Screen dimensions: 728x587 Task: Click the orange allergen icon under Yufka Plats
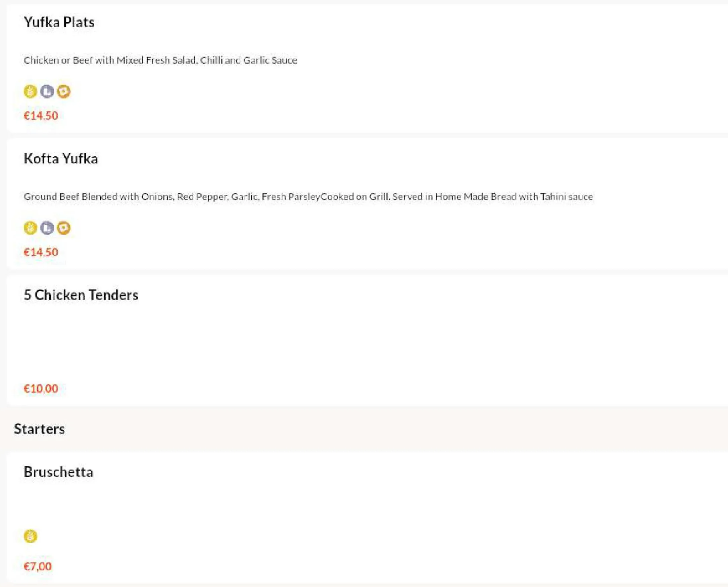click(63, 92)
